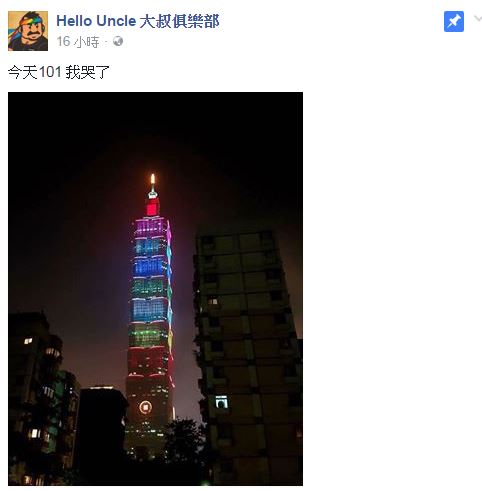Screen dimensions: 482x491
Task: Click the glowing spire tip of the tower
Action: 153,179
